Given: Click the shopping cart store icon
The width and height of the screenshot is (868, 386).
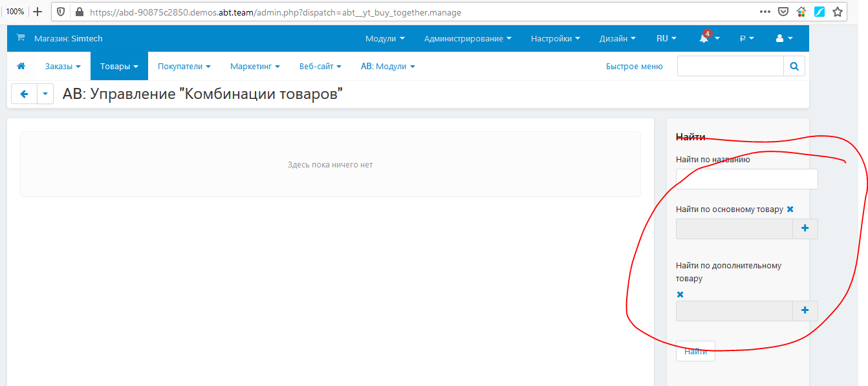Looking at the screenshot, I should click(x=20, y=38).
